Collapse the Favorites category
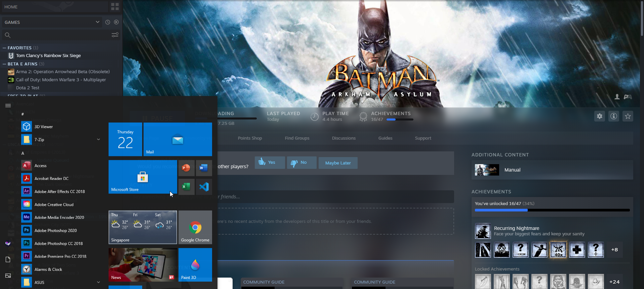Viewport: 644px width, 289px height. coord(5,48)
